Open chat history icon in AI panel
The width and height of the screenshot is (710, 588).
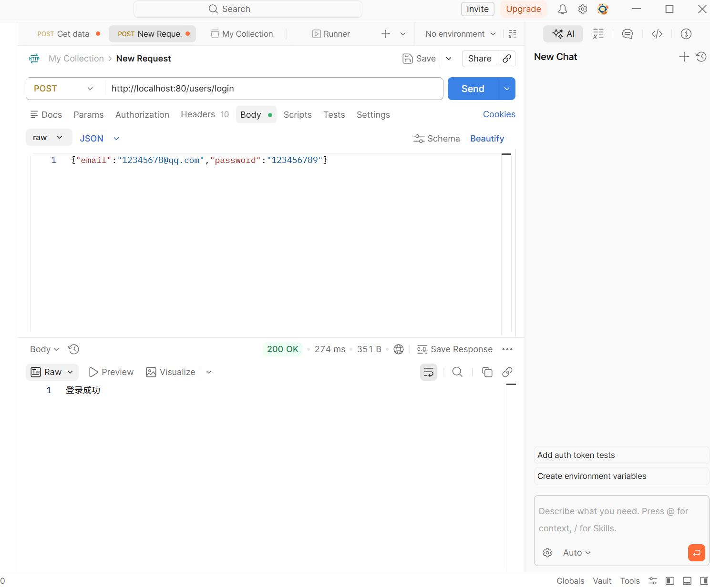click(701, 57)
